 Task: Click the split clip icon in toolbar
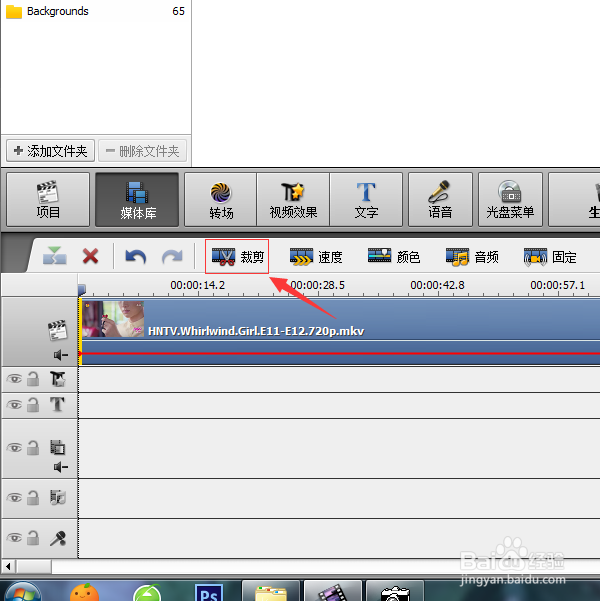click(x=55, y=256)
